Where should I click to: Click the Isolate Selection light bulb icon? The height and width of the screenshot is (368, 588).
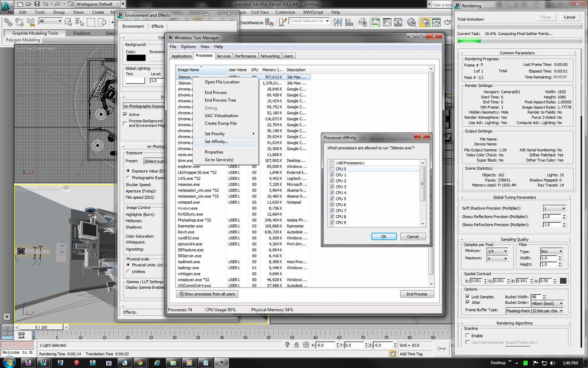287,345
